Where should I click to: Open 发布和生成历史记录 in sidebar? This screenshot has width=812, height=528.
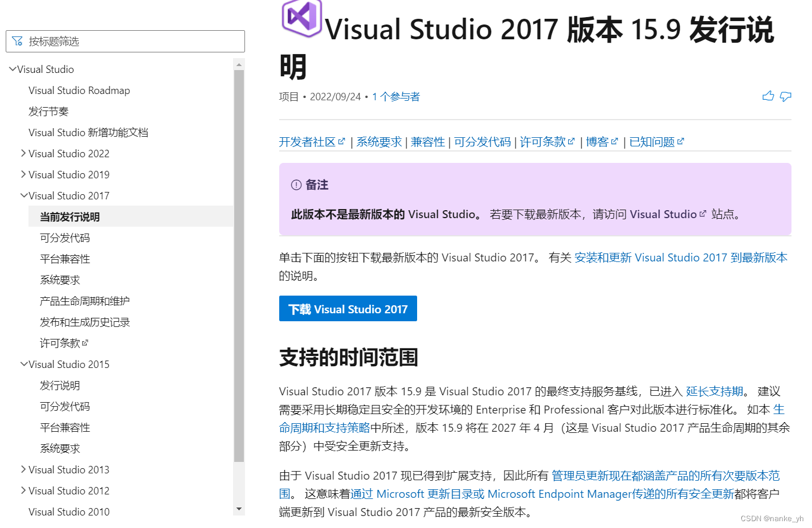tap(85, 322)
